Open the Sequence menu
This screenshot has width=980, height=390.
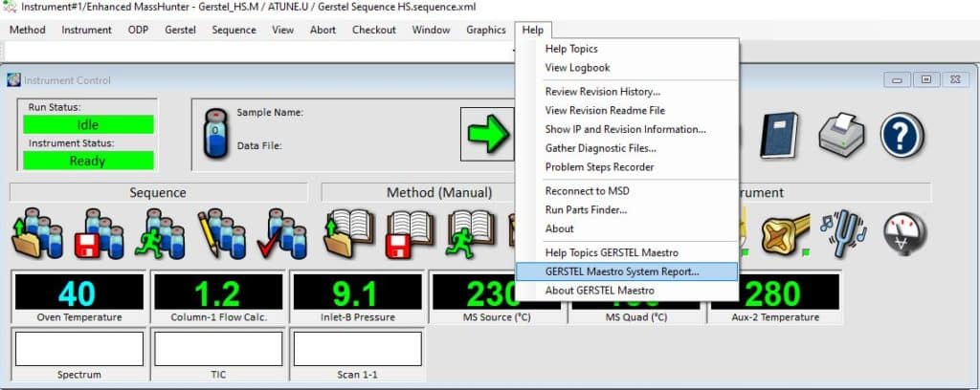tap(234, 30)
